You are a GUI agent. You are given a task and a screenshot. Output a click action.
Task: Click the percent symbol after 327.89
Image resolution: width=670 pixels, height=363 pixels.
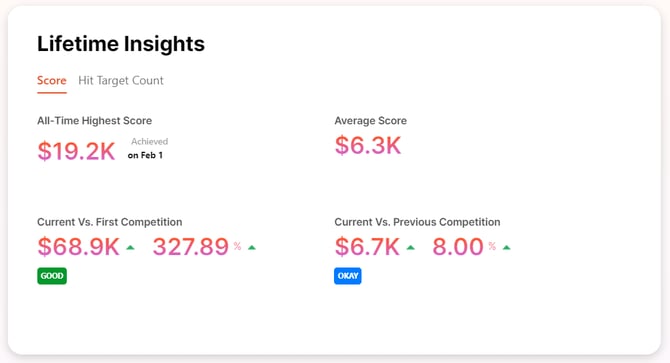[x=237, y=246]
